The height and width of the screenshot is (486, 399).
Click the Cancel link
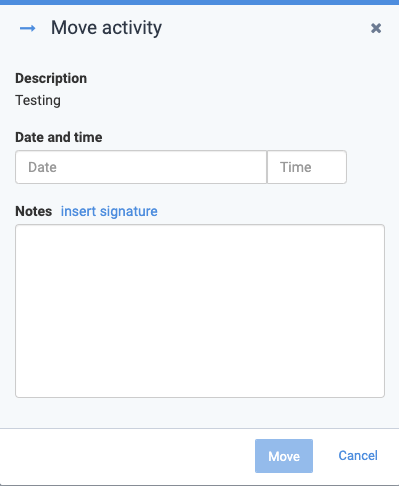(x=358, y=456)
